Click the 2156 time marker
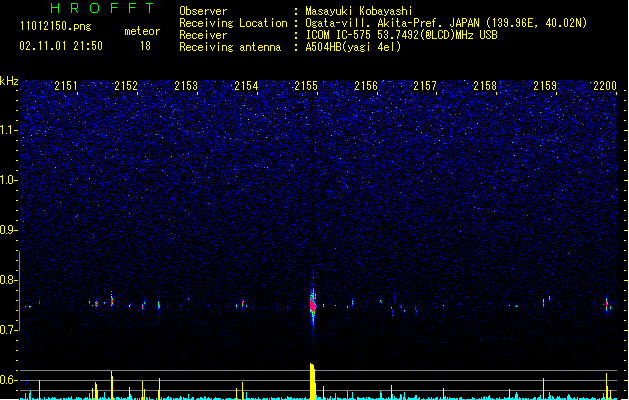The image size is (629, 400). click(366, 86)
